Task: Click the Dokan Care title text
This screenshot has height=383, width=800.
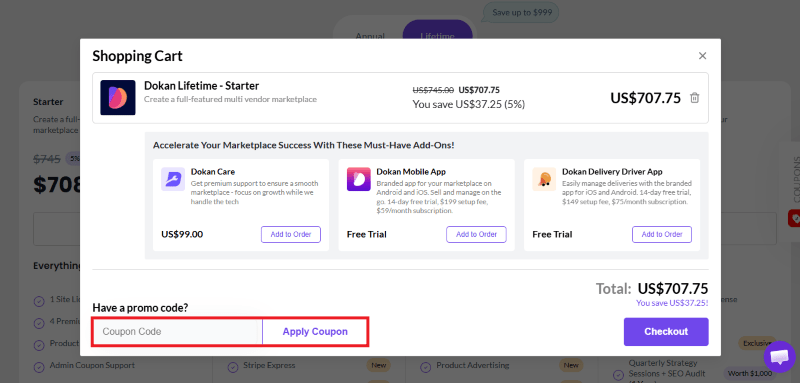Action: point(213,172)
